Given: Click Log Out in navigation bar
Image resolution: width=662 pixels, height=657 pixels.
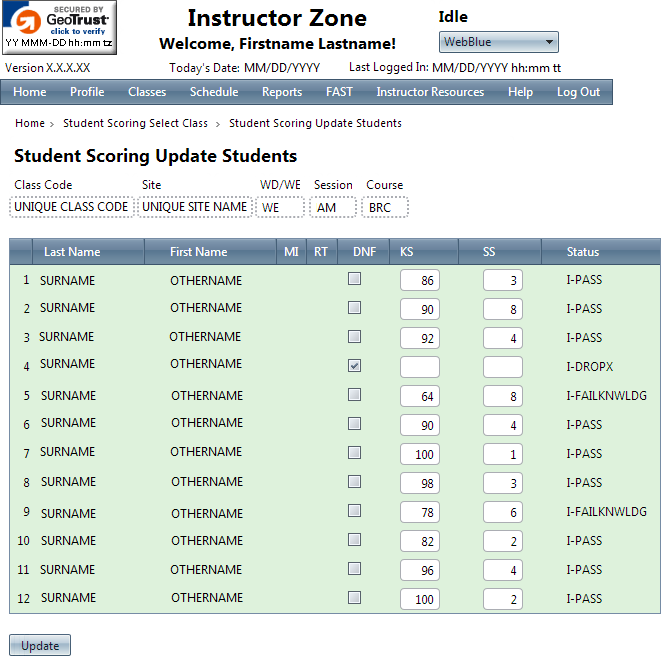Looking at the screenshot, I should click(x=578, y=92).
